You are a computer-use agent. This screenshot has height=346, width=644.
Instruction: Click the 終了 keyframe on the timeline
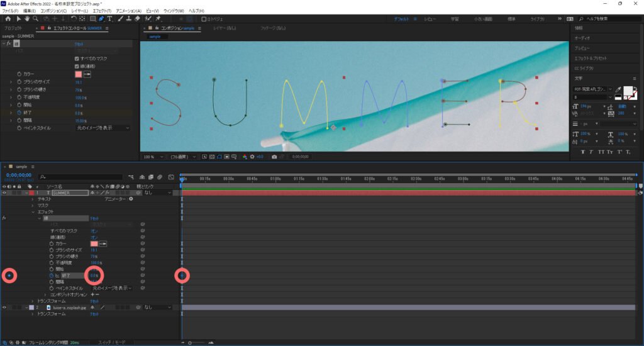click(x=182, y=276)
